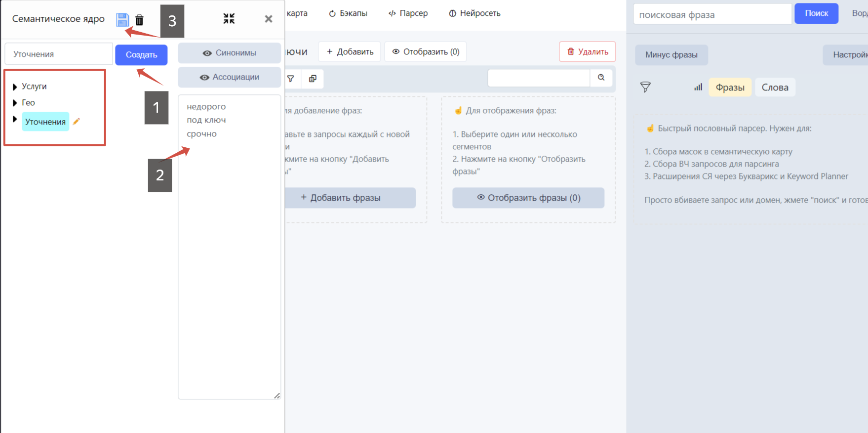Viewport: 868px width, 433px height.
Task: Select the Уточнения group label
Action: pos(45,122)
